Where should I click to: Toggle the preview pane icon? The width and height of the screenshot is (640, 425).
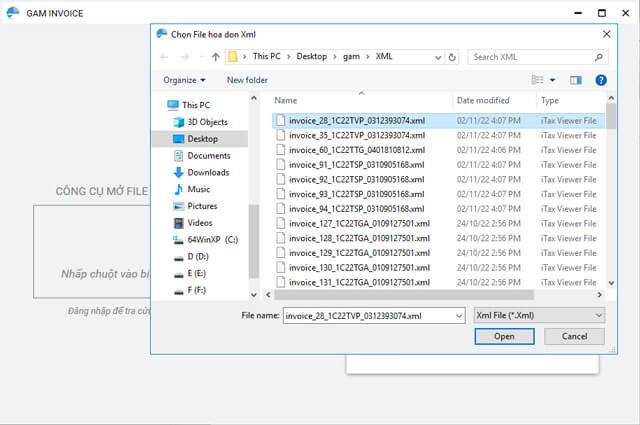[575, 79]
